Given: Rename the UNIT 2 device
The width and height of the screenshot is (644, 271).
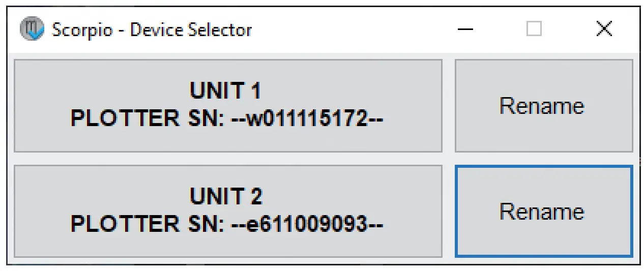Looking at the screenshot, I should pyautogui.click(x=543, y=211).
